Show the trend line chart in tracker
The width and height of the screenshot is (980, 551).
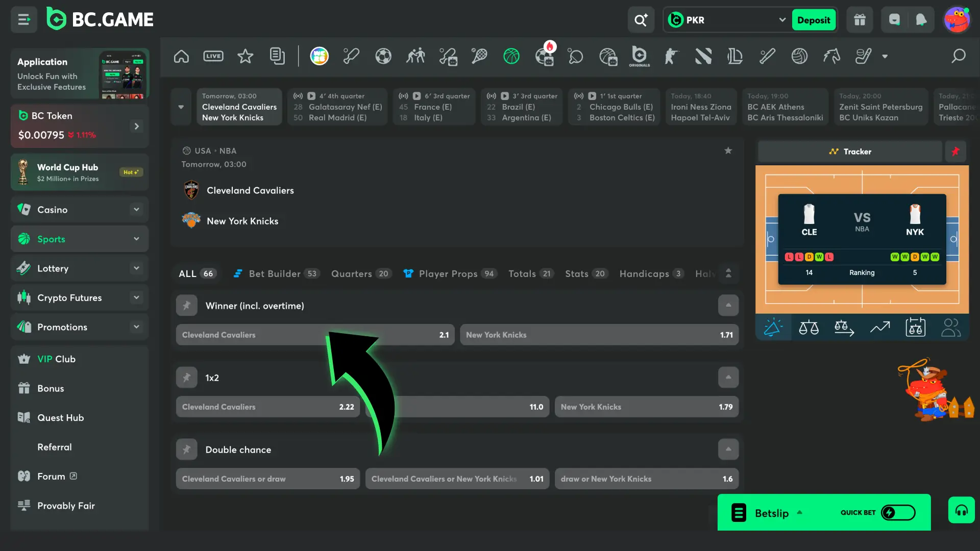pyautogui.click(x=880, y=328)
